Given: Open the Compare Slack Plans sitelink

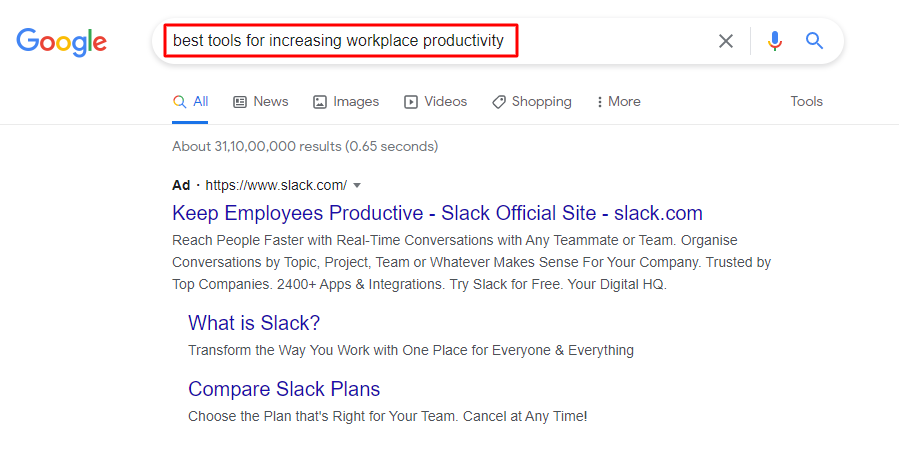Looking at the screenshot, I should (x=284, y=389).
